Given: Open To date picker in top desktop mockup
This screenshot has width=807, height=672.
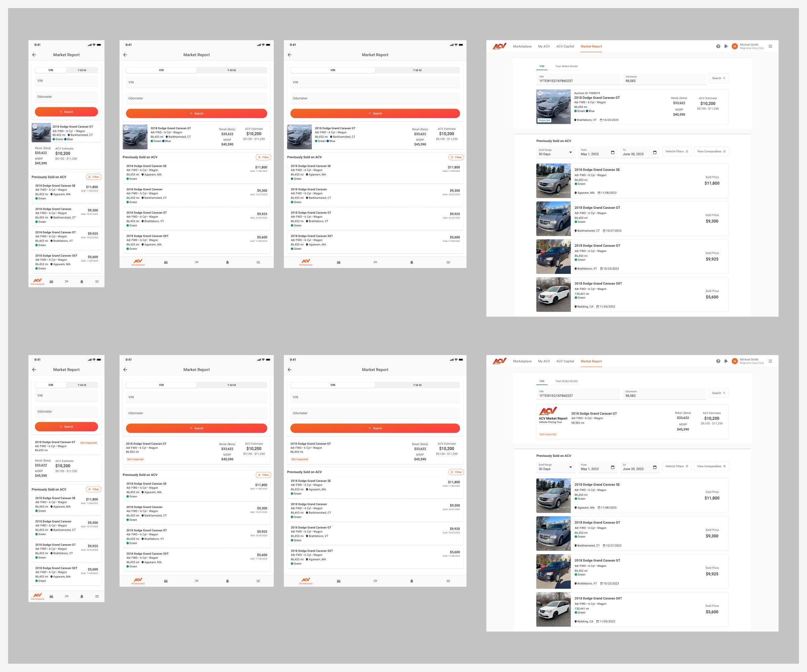Looking at the screenshot, I should (640, 152).
